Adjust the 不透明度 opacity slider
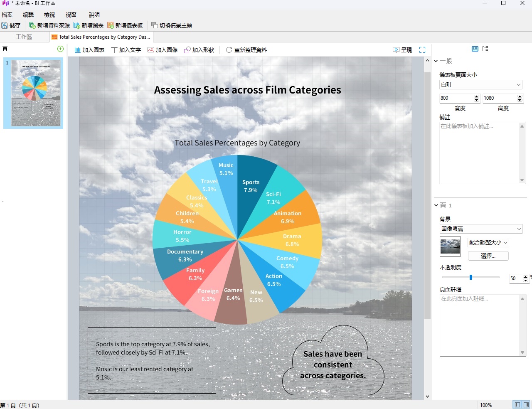The height and width of the screenshot is (409, 532). coord(470,277)
